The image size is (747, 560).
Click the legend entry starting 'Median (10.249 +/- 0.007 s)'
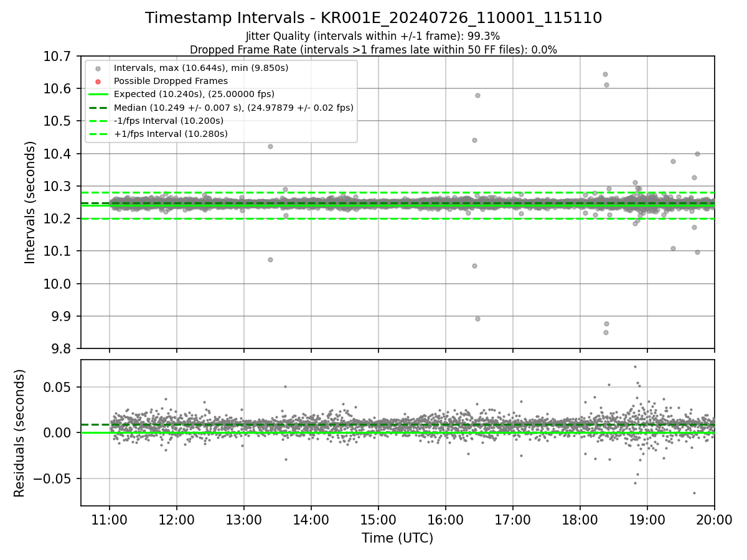233,108
